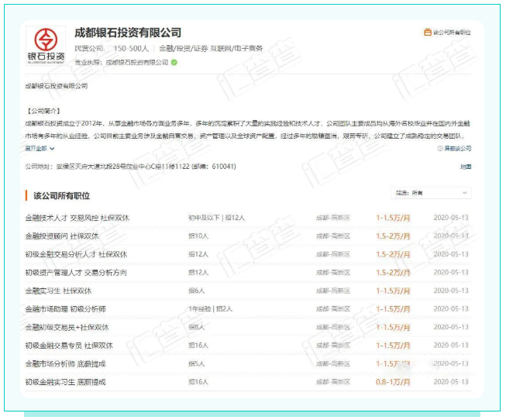Click 营业执照 license line text
The height and width of the screenshot is (420, 506).
pyautogui.click(x=122, y=62)
